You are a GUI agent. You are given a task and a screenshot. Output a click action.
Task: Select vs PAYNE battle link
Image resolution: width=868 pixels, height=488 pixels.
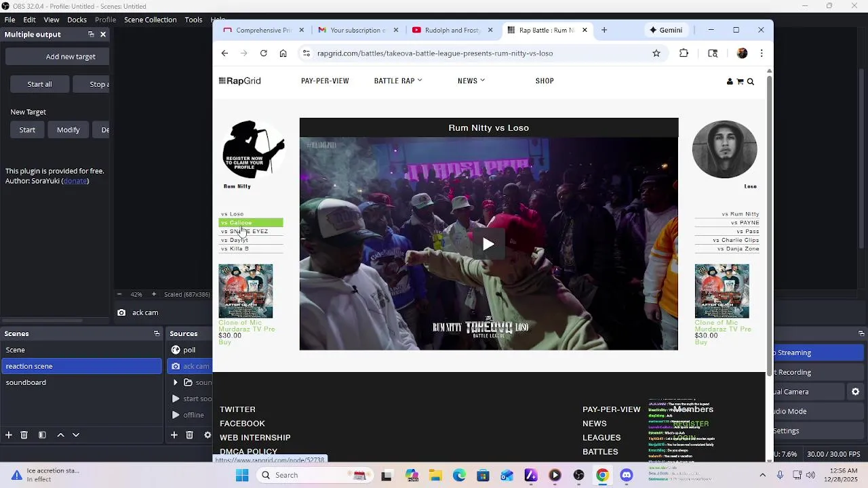(745, 223)
